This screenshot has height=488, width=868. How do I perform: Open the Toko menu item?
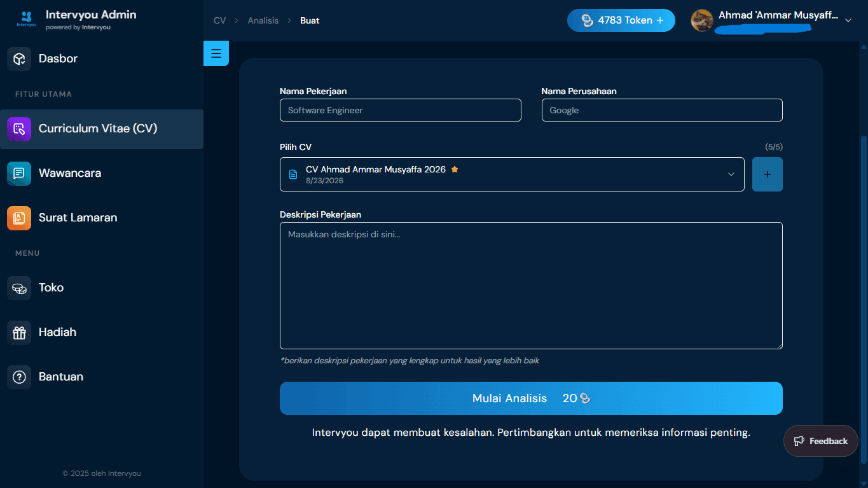102,288
